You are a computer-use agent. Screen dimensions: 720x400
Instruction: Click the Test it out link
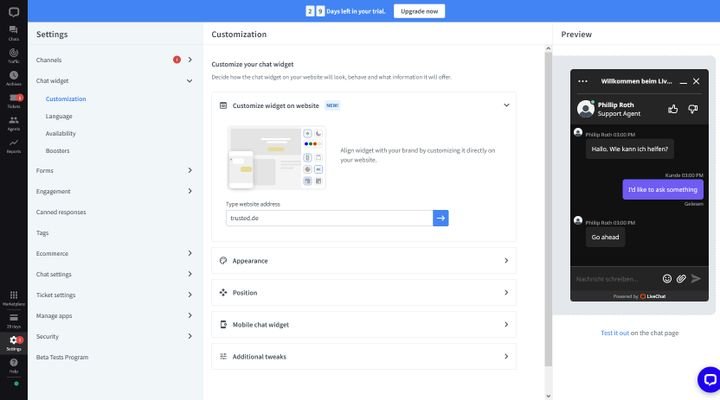[x=614, y=333]
